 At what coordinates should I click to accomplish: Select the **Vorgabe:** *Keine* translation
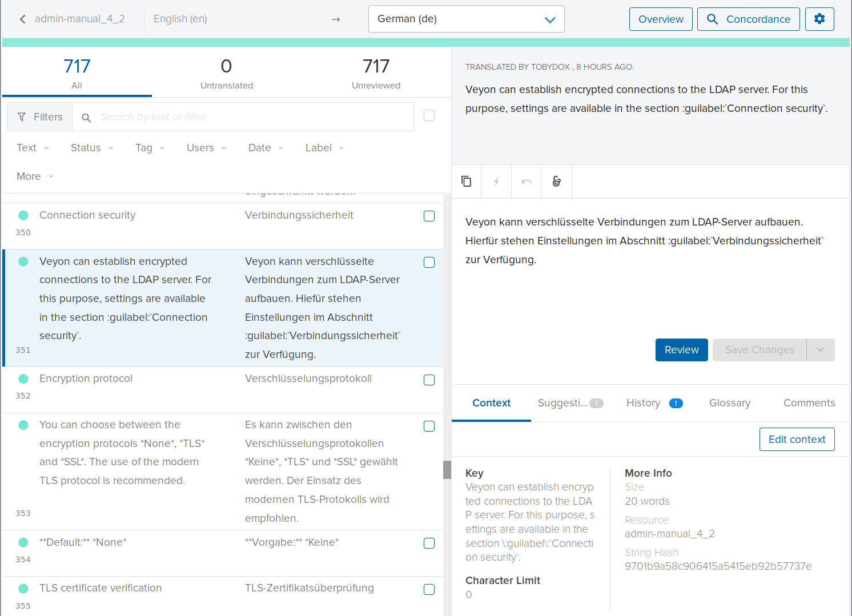292,542
